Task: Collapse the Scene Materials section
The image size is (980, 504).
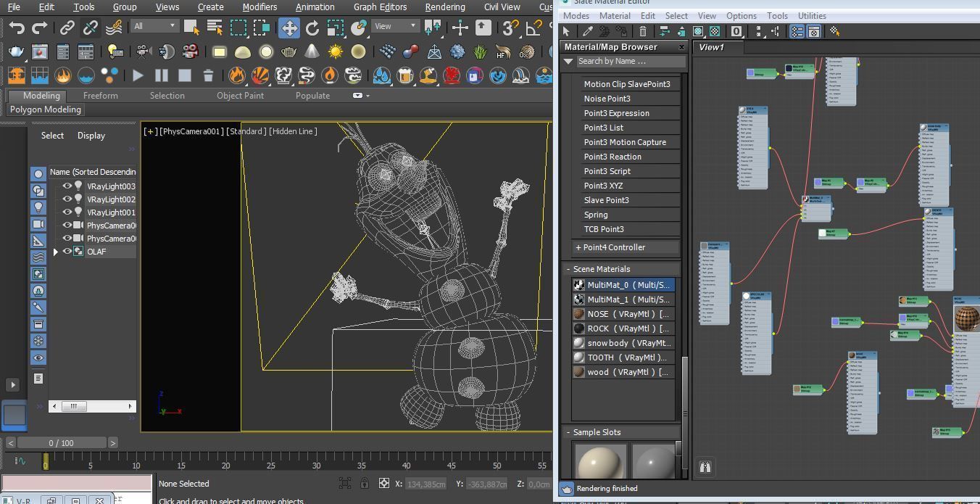Action: tap(568, 269)
